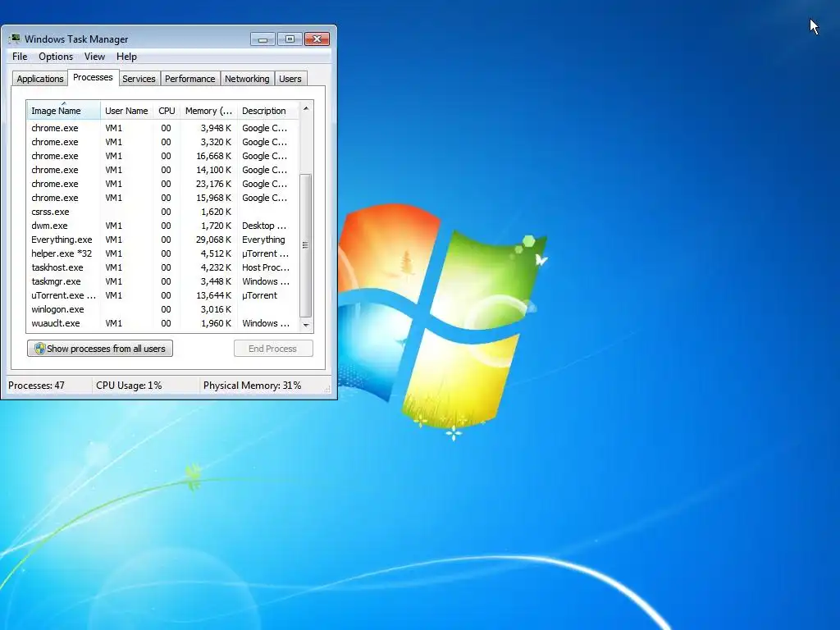Select the chrome.exe row using 23,176 K
Screen dimensions: 840x630
click(162, 184)
